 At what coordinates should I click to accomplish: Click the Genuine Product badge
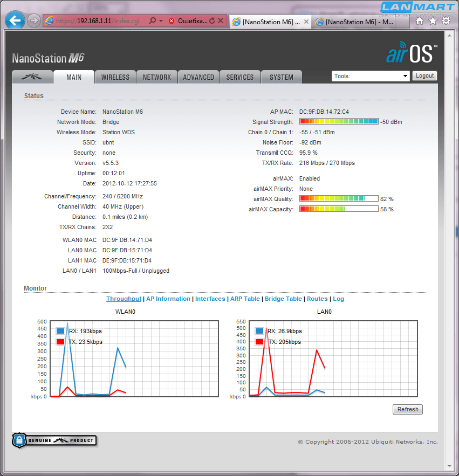pyautogui.click(x=54, y=440)
